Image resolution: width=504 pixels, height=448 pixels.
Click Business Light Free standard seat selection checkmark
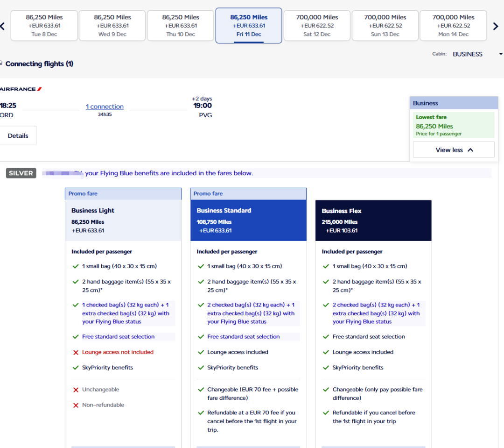tap(76, 337)
